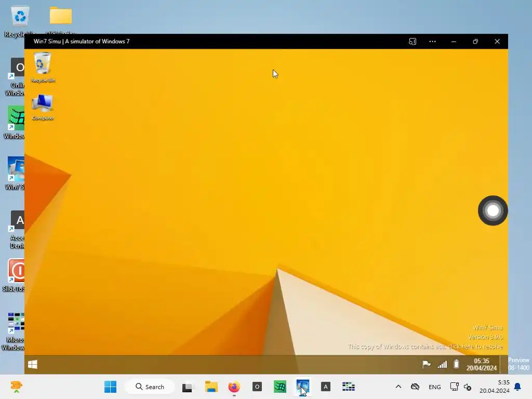This screenshot has width=532, height=399.
Task: Open the notification bell on taskbar
Action: [x=517, y=387]
